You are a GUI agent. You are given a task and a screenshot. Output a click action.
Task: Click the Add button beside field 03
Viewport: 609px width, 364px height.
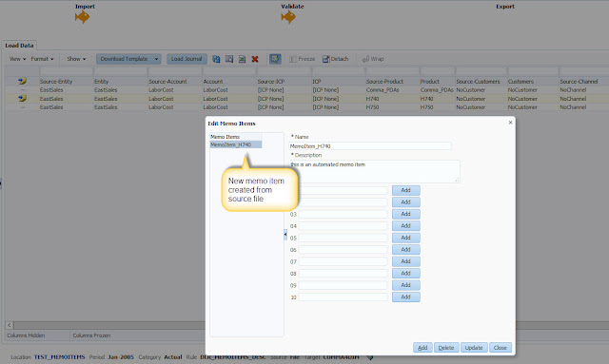point(406,214)
